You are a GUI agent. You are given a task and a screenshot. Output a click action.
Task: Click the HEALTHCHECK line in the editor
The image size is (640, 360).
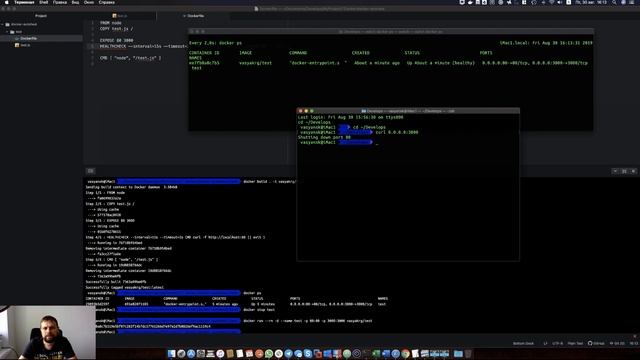tap(143, 46)
